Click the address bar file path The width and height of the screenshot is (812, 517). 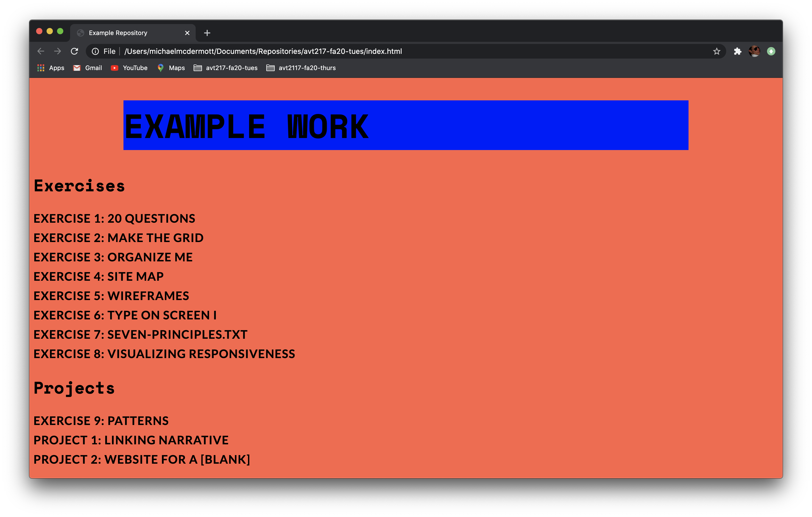[263, 51]
